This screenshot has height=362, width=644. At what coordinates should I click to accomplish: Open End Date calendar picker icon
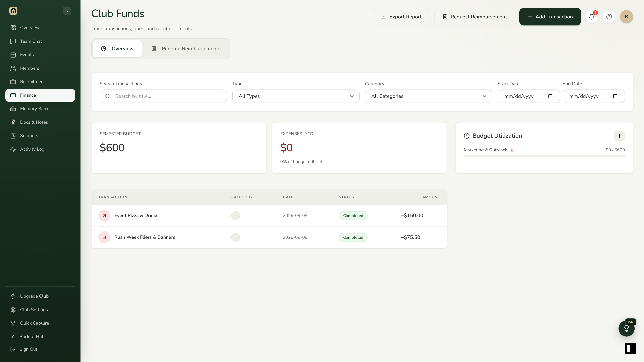click(615, 96)
